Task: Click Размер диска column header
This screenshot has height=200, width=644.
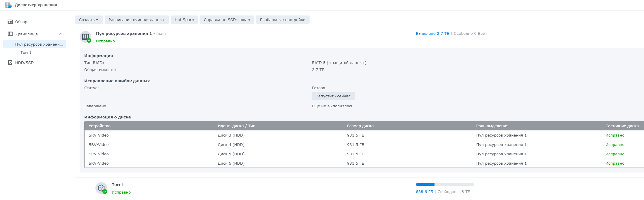Action: point(360,126)
